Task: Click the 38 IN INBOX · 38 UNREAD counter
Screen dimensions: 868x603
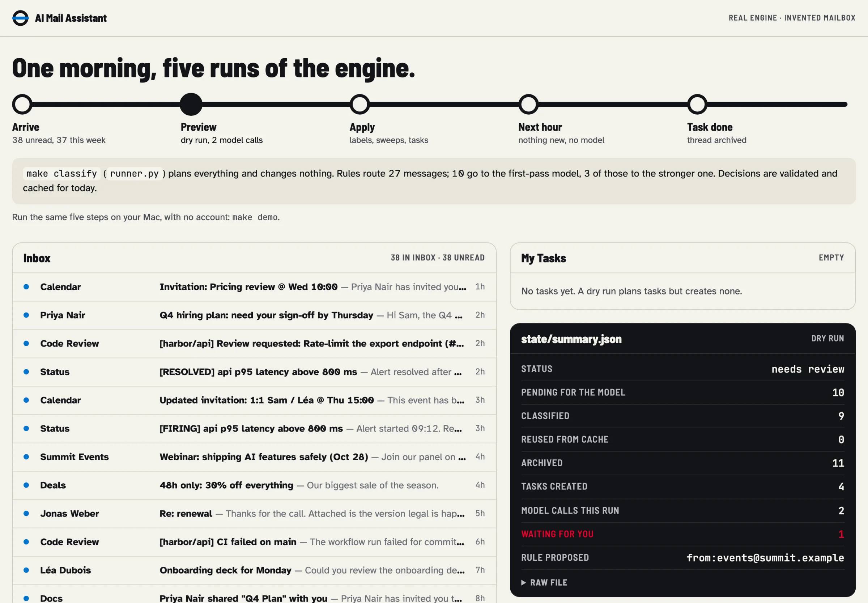Action: coord(437,258)
